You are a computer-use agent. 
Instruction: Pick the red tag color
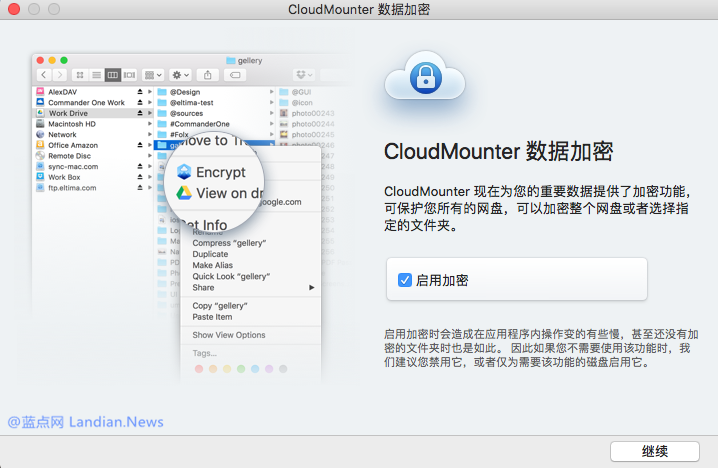[199, 369]
